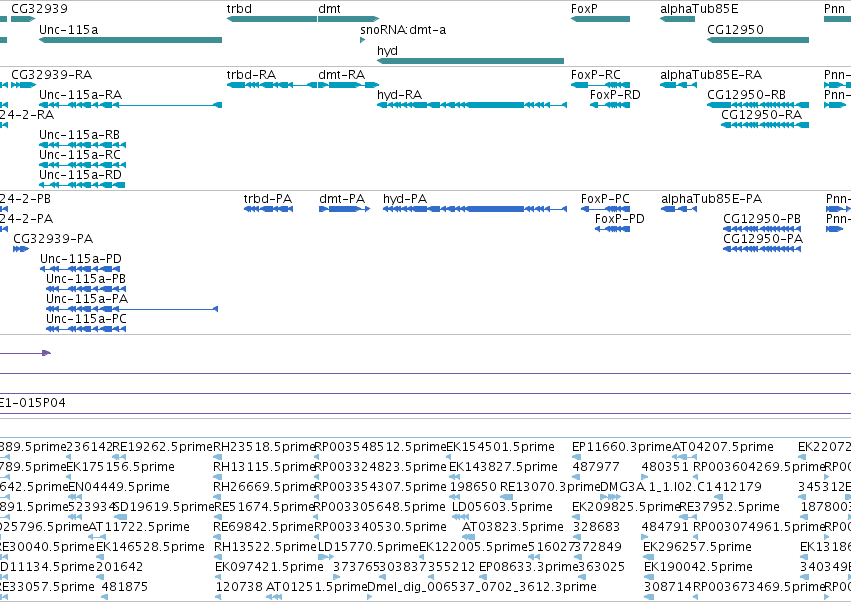
Task: Select the snoRNA:dmt-a feature label
Action: click(403, 30)
